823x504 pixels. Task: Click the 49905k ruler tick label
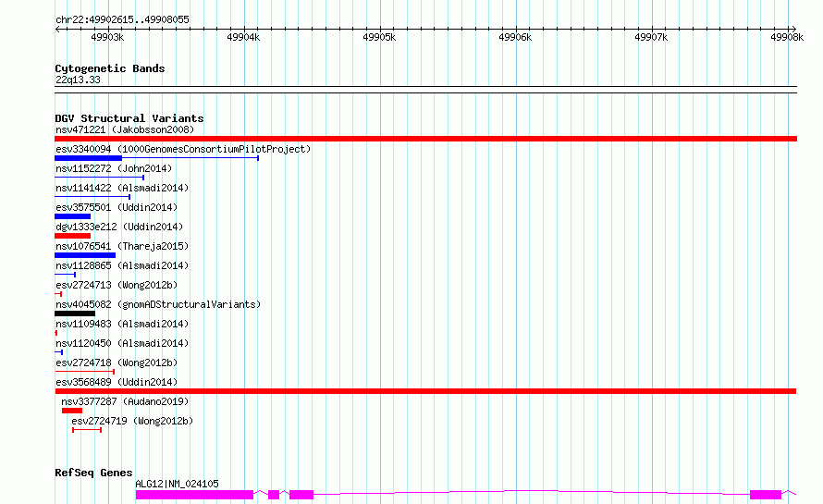pos(379,37)
